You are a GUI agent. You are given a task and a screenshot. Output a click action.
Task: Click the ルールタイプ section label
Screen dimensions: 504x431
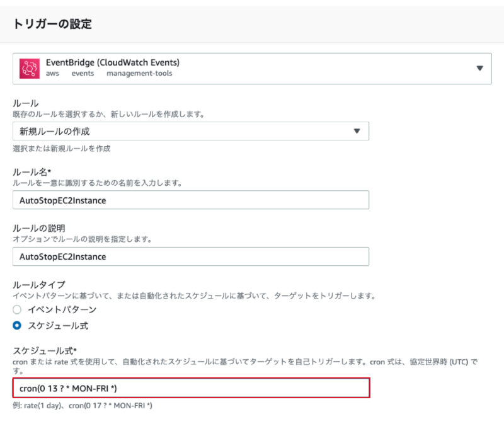point(39,285)
